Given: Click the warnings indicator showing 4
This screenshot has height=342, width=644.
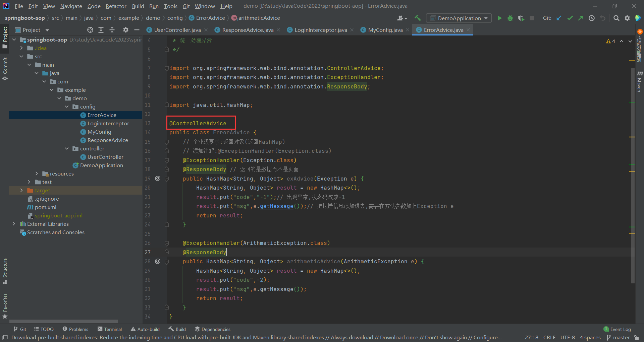Looking at the screenshot, I should pyautogui.click(x=610, y=41).
